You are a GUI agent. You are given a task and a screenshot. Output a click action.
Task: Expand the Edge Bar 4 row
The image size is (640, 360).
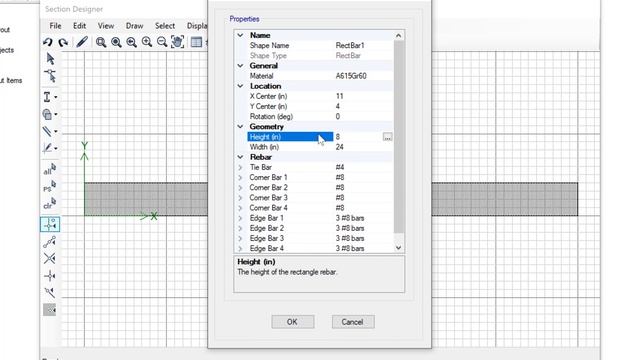(240, 248)
